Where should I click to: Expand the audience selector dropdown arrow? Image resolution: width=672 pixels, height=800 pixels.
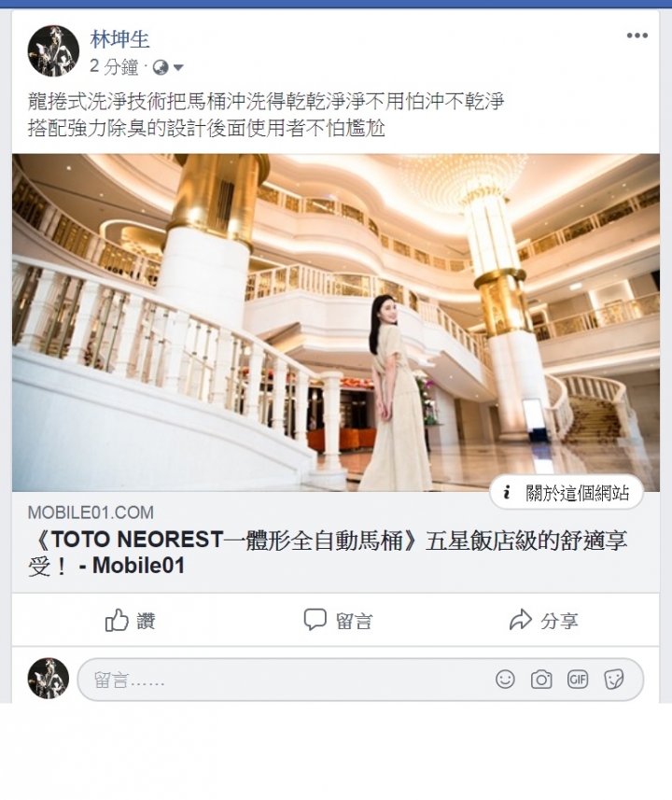point(178,67)
